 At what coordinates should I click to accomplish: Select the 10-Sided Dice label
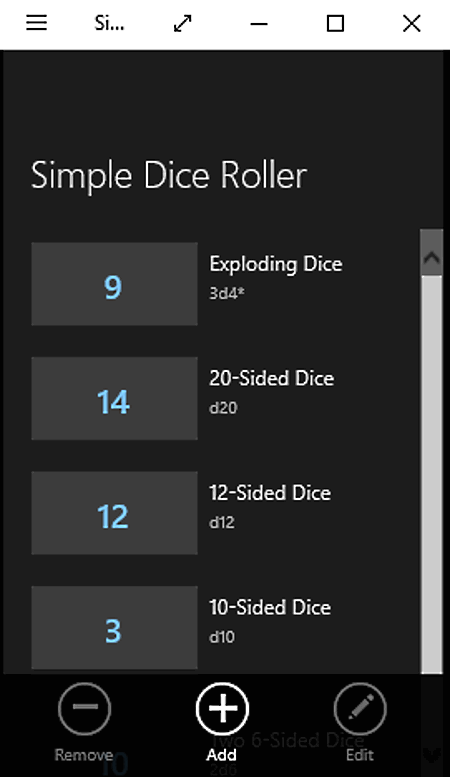[270, 608]
